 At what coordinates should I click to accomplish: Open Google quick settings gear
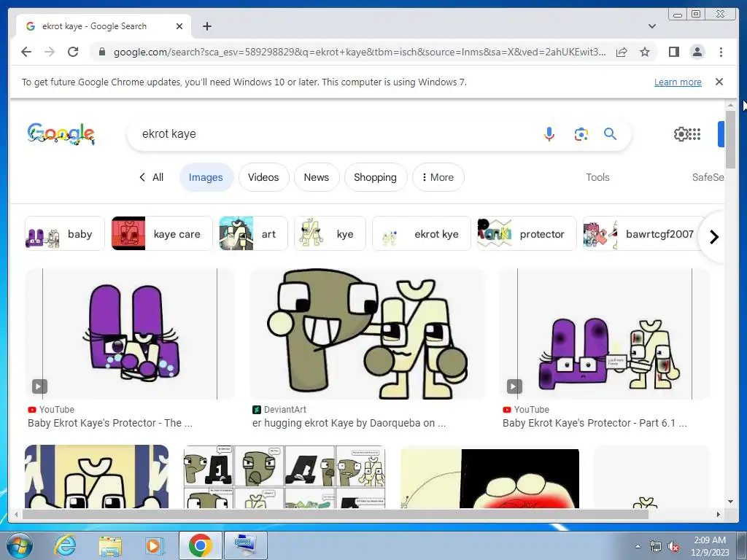point(681,134)
